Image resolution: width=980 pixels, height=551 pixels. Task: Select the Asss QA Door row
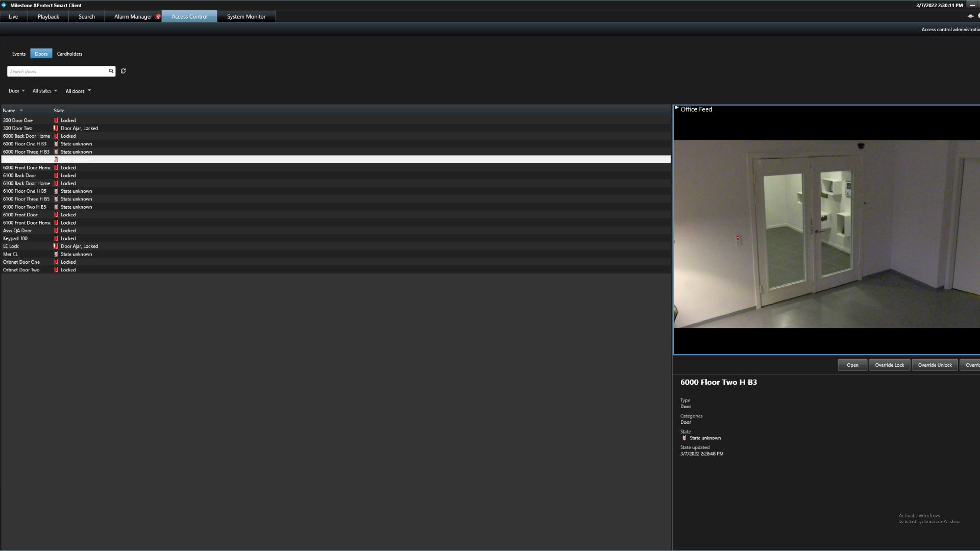point(336,231)
